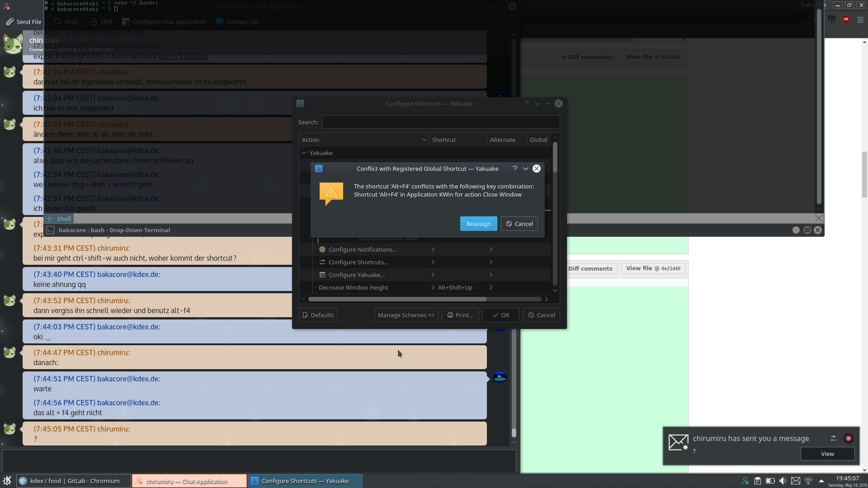Click the Search field in Configure Shortcuts
This screenshot has height=488, width=868.
tap(441, 122)
